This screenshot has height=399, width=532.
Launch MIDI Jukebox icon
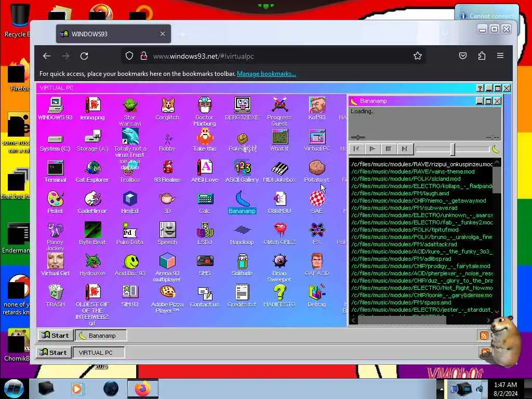pos(279,171)
